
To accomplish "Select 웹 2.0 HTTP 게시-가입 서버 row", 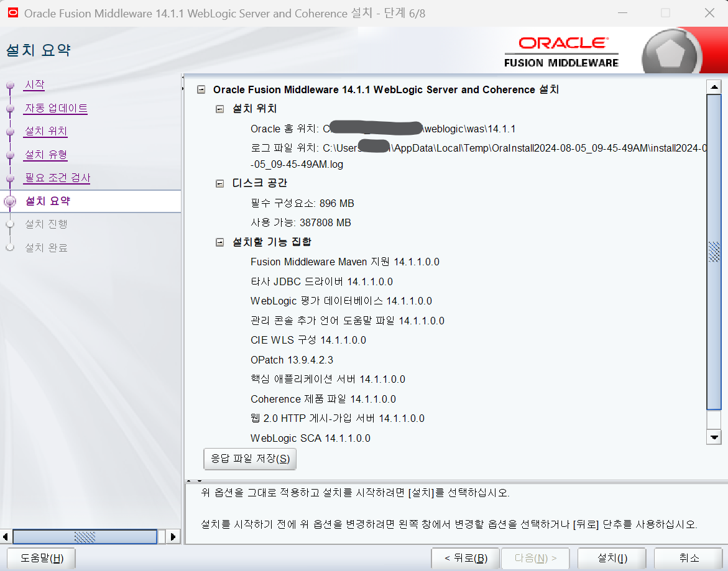I will click(x=338, y=418).
